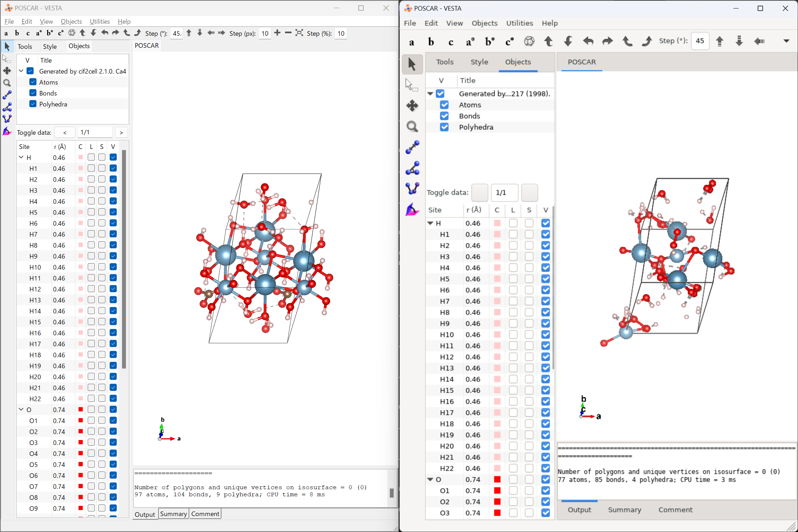Select the Magnify tool in right window sidebar
Viewport: 798px width, 532px height.
[412, 126]
